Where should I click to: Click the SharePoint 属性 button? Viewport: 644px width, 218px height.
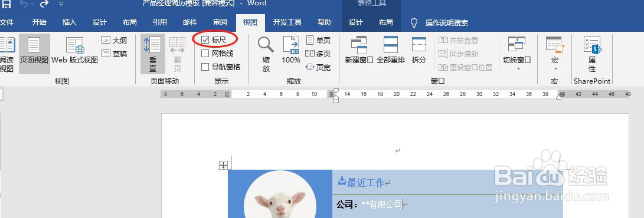tap(592, 54)
